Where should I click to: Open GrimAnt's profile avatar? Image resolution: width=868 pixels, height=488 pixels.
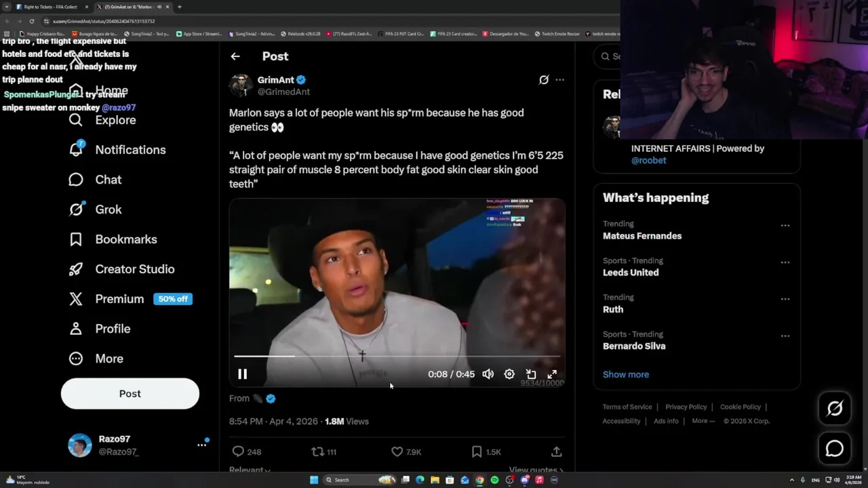pos(241,85)
